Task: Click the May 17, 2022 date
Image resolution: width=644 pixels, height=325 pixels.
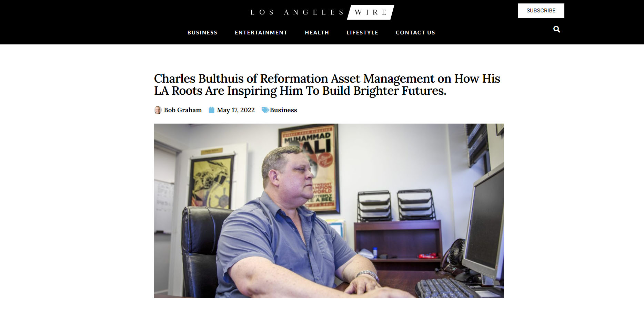Action: tap(236, 110)
